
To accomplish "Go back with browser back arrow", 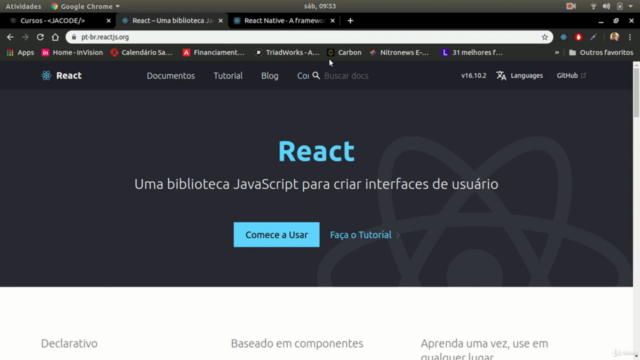I will pos(10,37).
